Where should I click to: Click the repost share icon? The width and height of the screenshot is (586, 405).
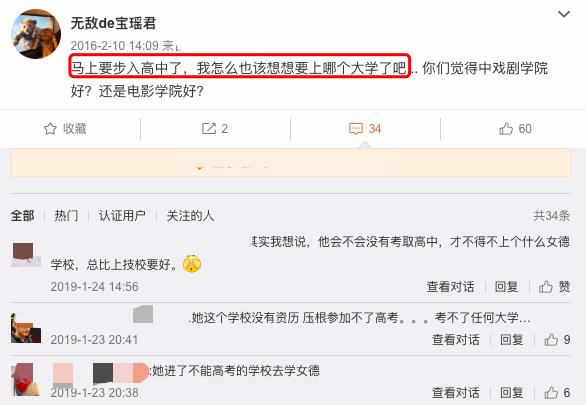[x=209, y=129]
